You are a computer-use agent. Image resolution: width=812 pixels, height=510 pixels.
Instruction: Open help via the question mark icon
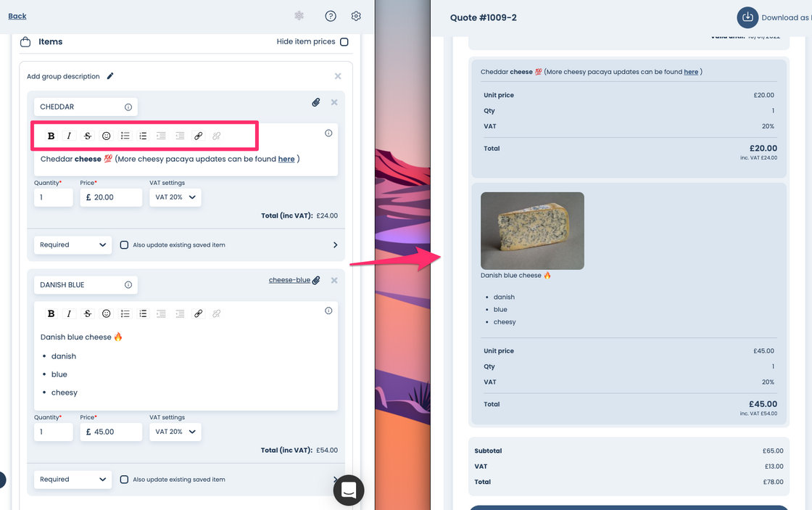[x=331, y=16]
